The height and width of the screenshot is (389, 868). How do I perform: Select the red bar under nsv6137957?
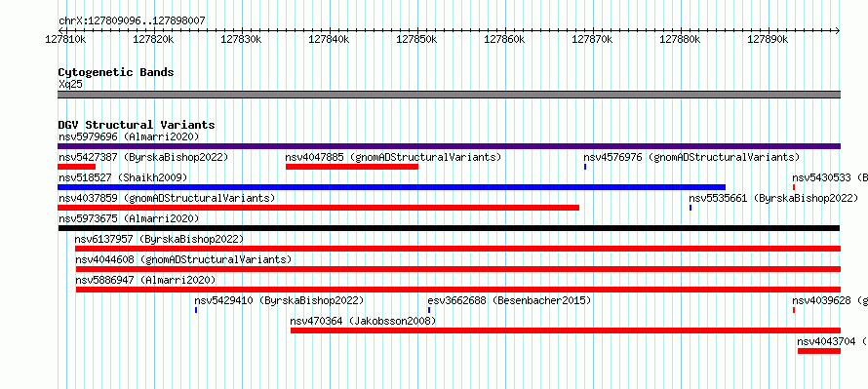coord(457,249)
